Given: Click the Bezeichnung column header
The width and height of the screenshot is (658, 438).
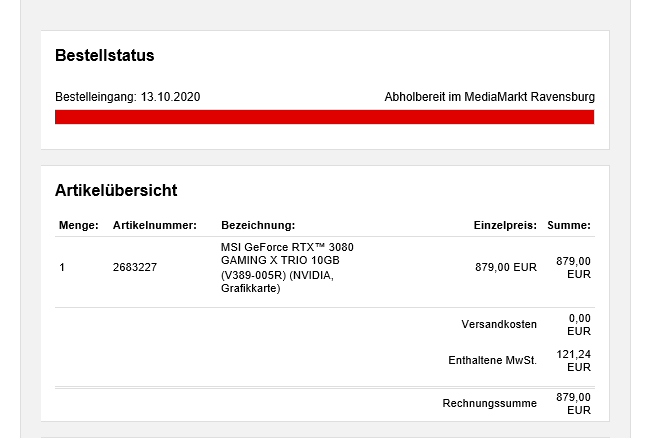Looking at the screenshot, I should coord(258,225).
